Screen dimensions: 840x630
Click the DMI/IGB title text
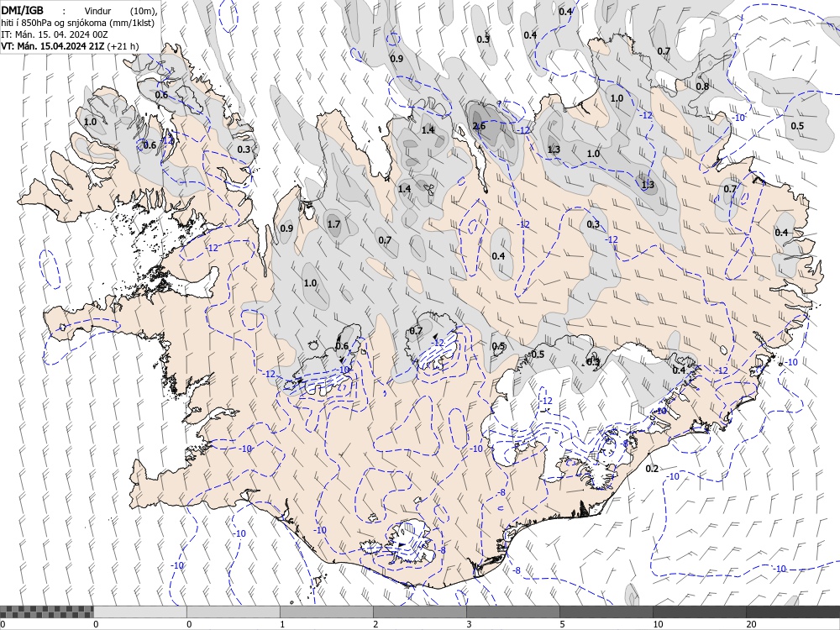coord(22,11)
